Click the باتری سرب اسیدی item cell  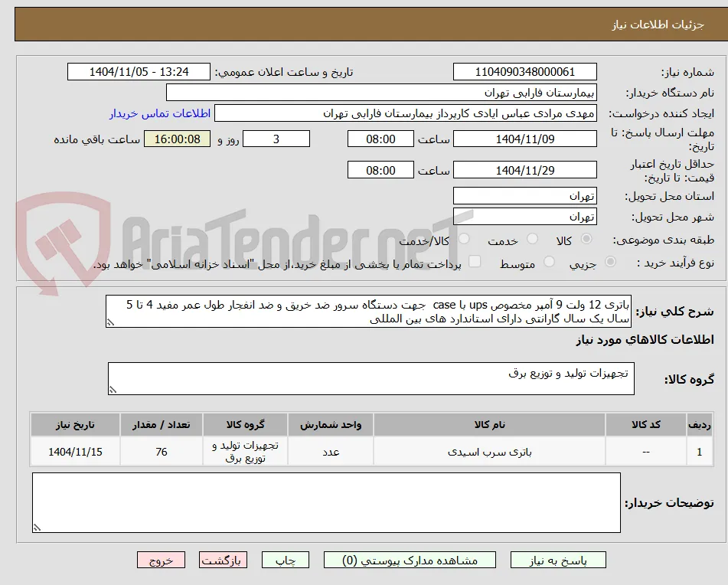[489, 451]
